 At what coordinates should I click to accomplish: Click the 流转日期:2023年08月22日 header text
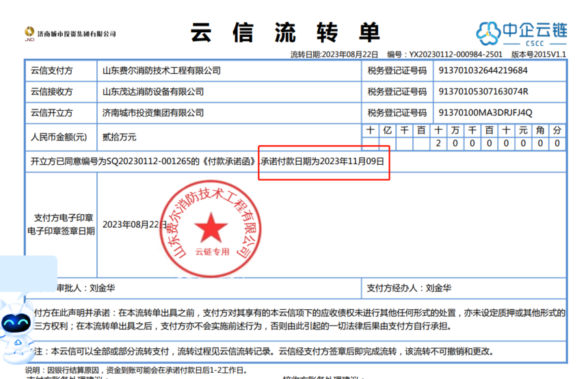tap(334, 55)
